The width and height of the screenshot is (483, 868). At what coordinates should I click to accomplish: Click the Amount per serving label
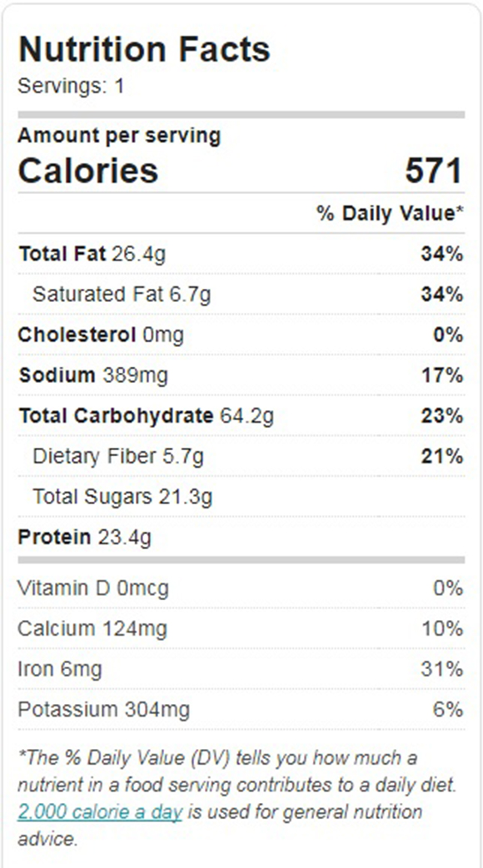pos(119,136)
